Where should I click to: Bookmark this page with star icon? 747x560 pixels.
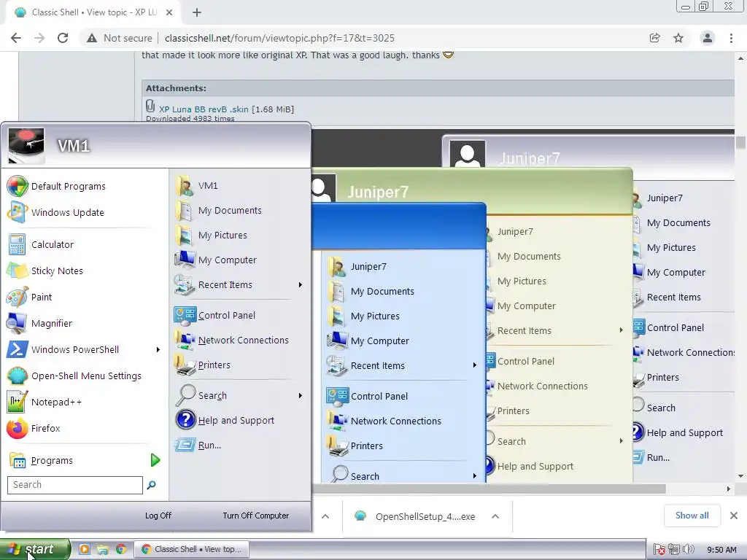point(678,38)
